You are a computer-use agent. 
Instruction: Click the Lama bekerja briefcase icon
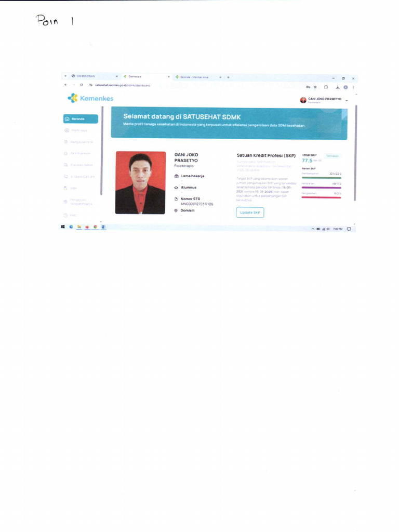coord(176,176)
